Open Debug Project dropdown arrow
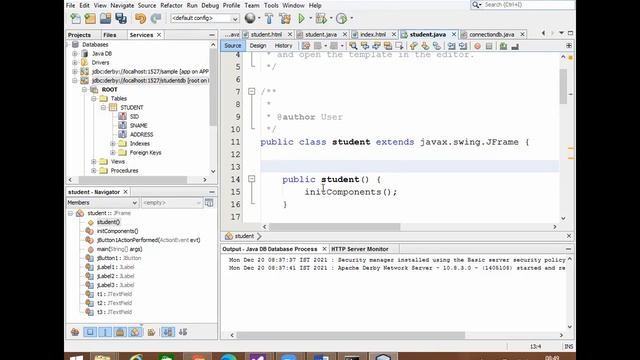The width and height of the screenshot is (640, 360). (x=331, y=18)
